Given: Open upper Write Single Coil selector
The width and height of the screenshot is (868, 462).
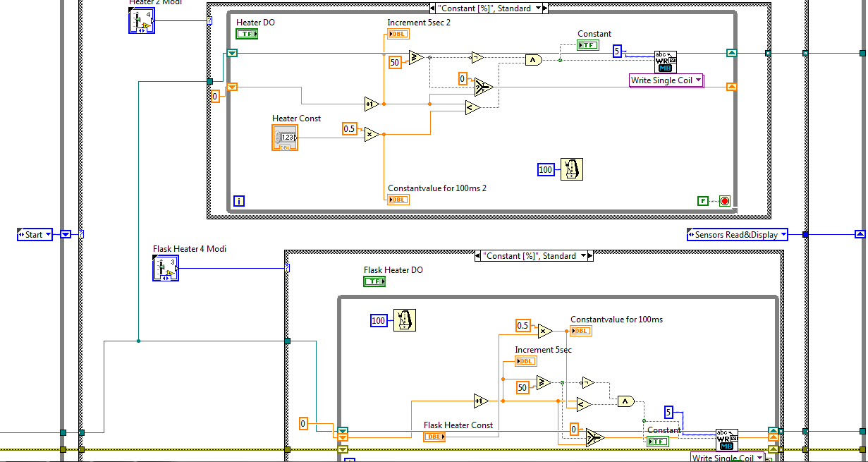Looking at the screenshot, I should [667, 80].
